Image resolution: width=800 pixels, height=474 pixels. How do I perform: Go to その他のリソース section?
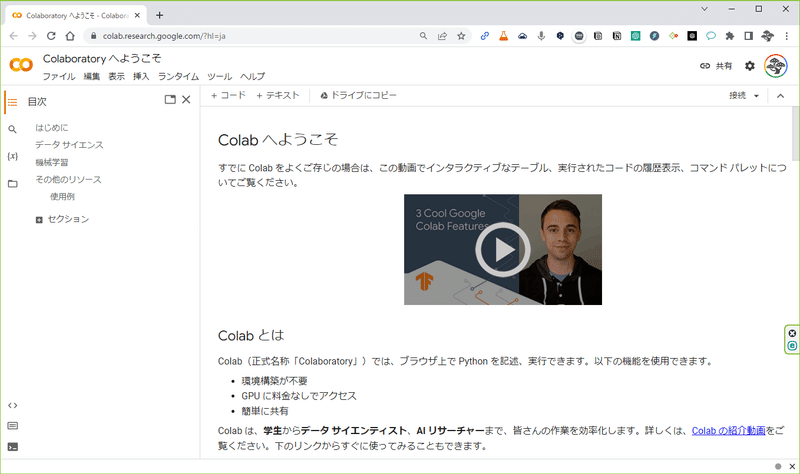68,180
